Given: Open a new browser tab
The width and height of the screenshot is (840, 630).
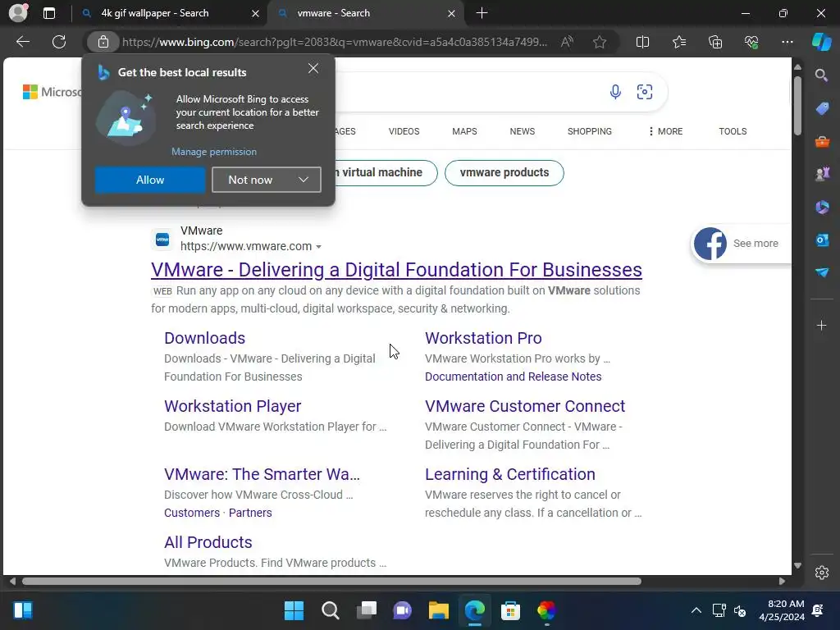Looking at the screenshot, I should click(x=482, y=13).
